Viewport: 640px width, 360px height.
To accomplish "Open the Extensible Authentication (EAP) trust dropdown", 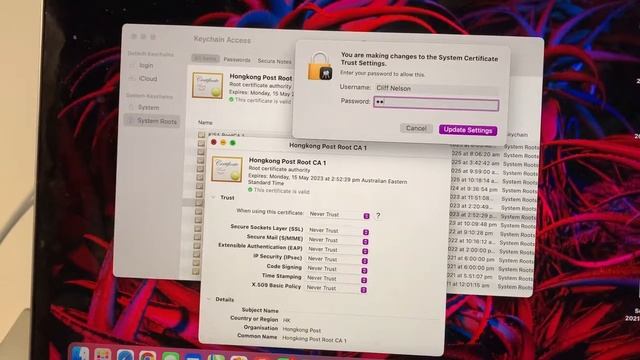I will (338, 250).
